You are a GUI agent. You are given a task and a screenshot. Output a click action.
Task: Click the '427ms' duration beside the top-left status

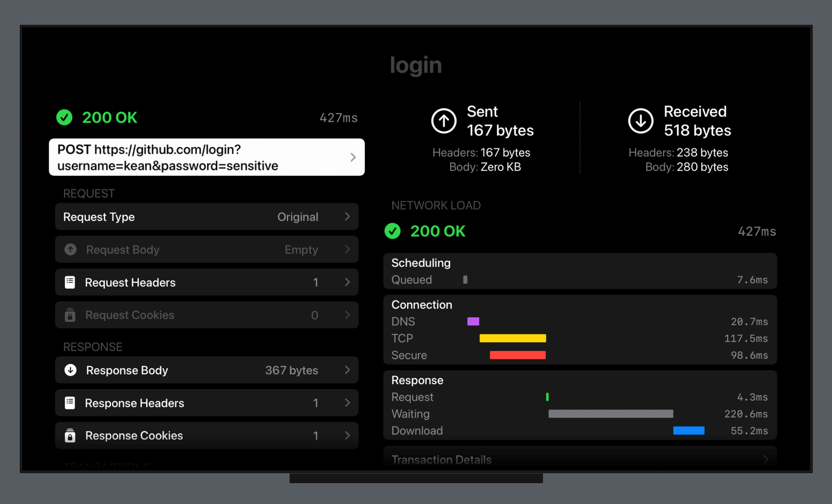click(x=338, y=118)
